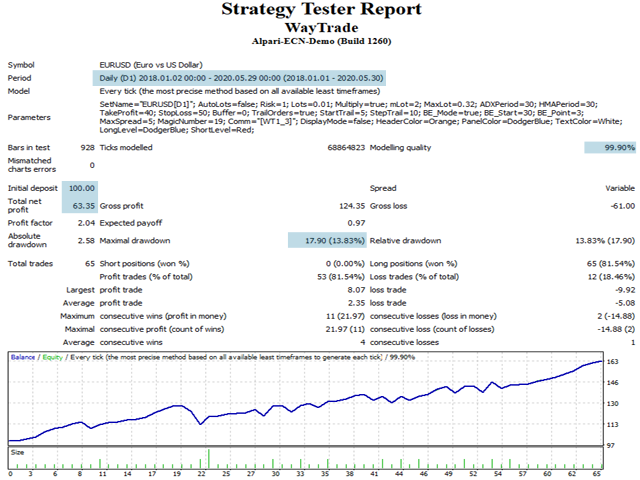Click the highlighted Modelling quality 99.90%
This screenshot has height=480, width=640.
tap(610, 148)
